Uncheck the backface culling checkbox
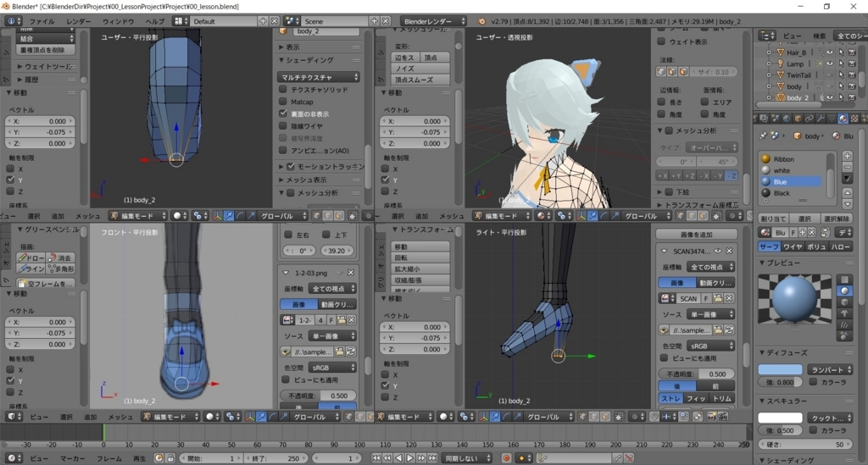 [283, 113]
